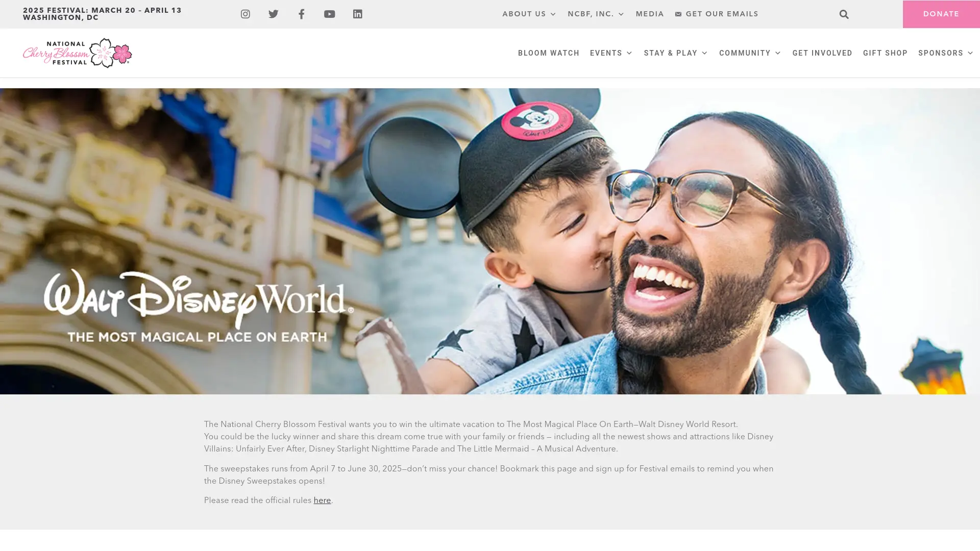980x551 pixels.
Task: Open the Twitter social icon
Action: 274,14
